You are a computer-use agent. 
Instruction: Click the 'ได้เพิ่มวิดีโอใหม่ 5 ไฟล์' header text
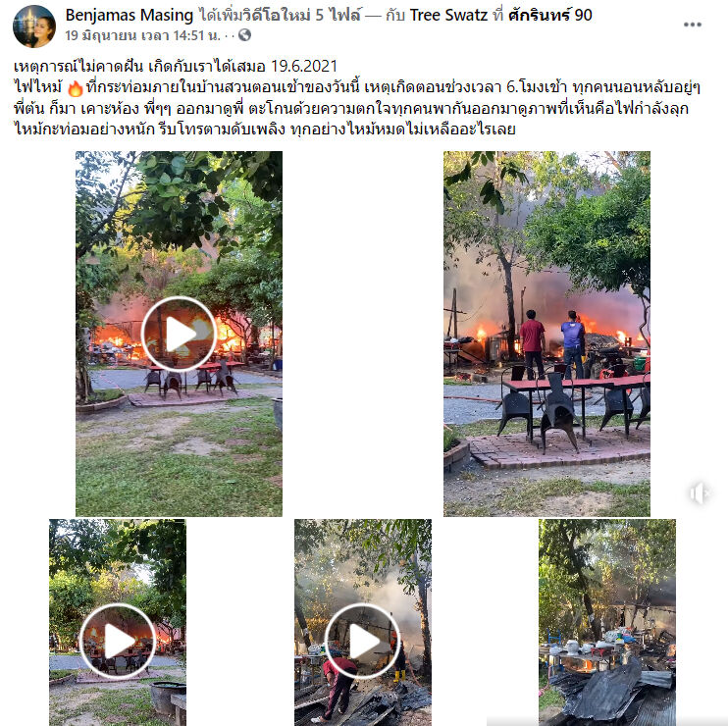tap(280, 15)
